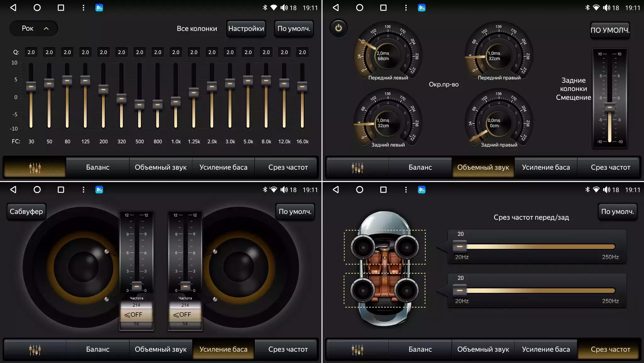
Task: Tap recent apps square in bass boost screen
Action: 61,190
